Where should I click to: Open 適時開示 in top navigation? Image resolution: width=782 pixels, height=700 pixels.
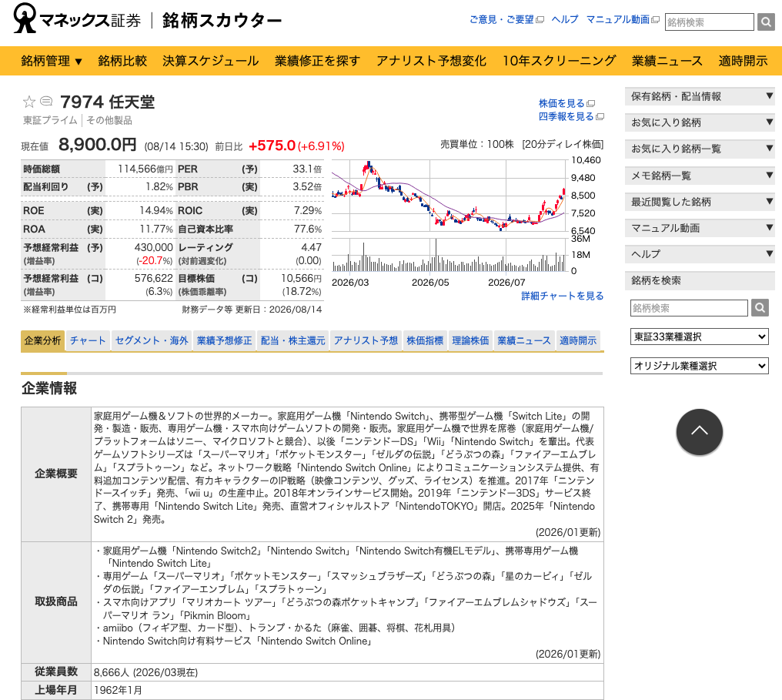[743, 61]
